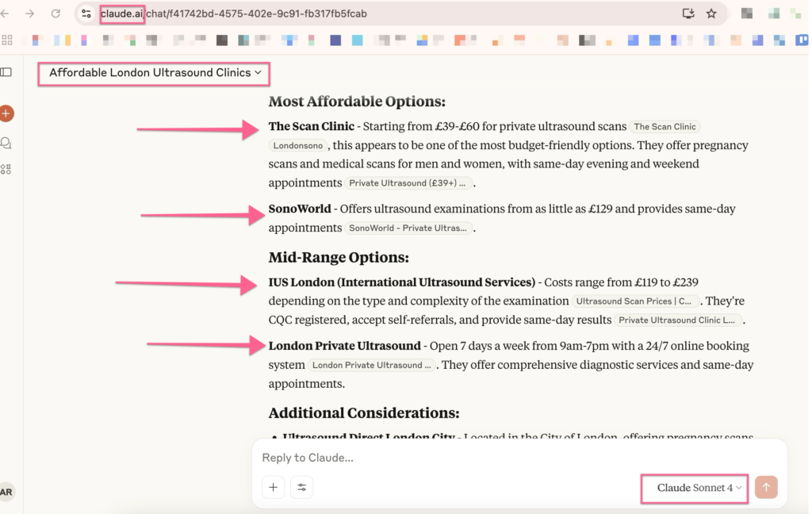Open the Private Ultrasound (£39+) citation
The height and width of the screenshot is (514, 812).
click(x=408, y=183)
